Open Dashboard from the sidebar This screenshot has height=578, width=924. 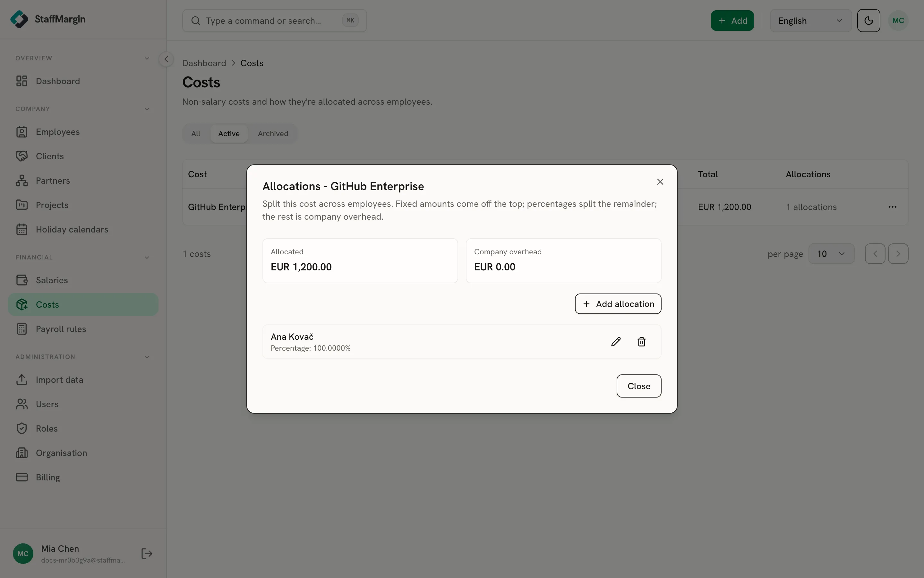pyautogui.click(x=83, y=81)
